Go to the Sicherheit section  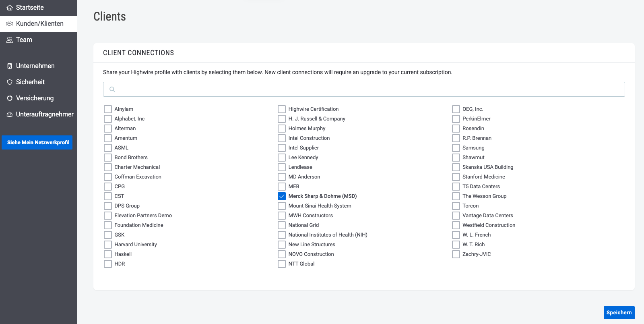pyautogui.click(x=30, y=82)
